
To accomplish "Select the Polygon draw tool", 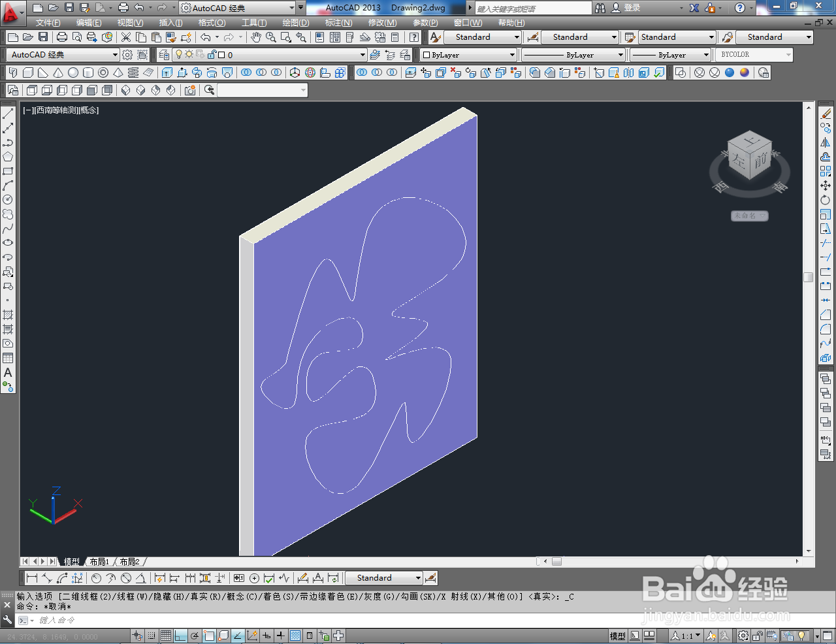I will (8, 157).
